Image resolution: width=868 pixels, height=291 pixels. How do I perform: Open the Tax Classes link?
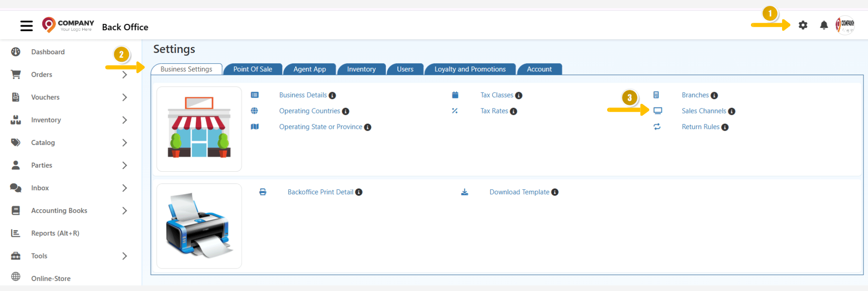click(497, 95)
